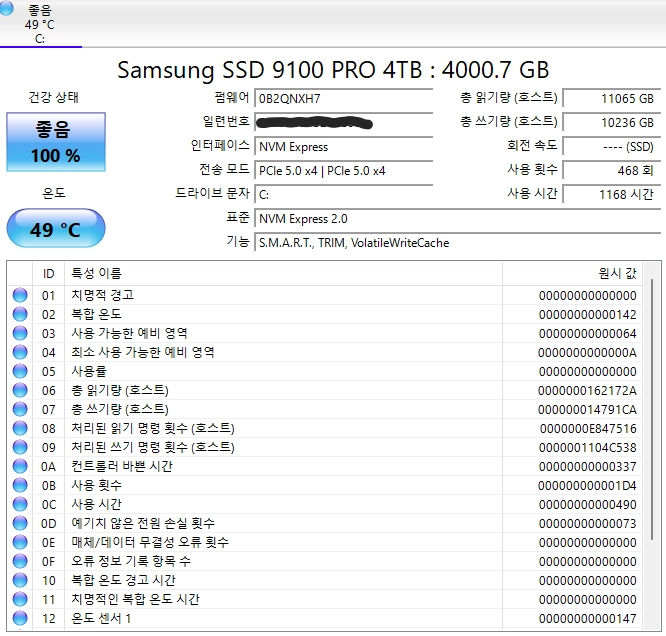666x636 pixels.
Task: Click status orb of row 05 사용률
Action: click(x=20, y=371)
